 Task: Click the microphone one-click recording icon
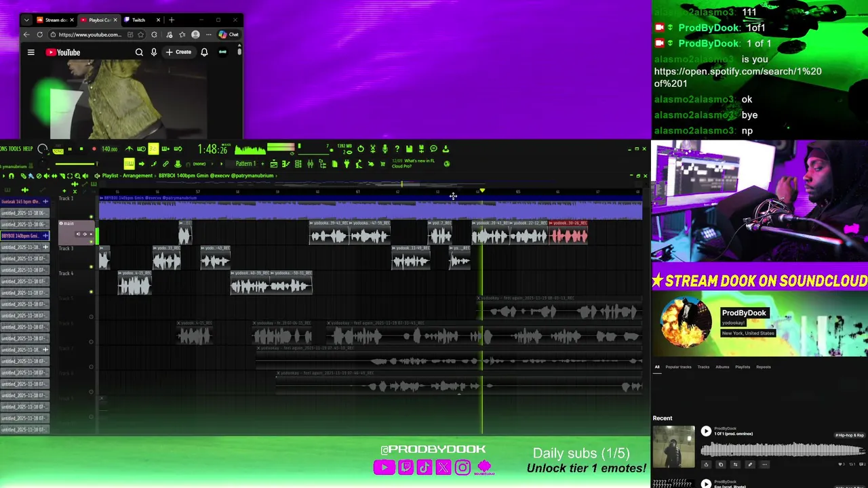coord(385,149)
